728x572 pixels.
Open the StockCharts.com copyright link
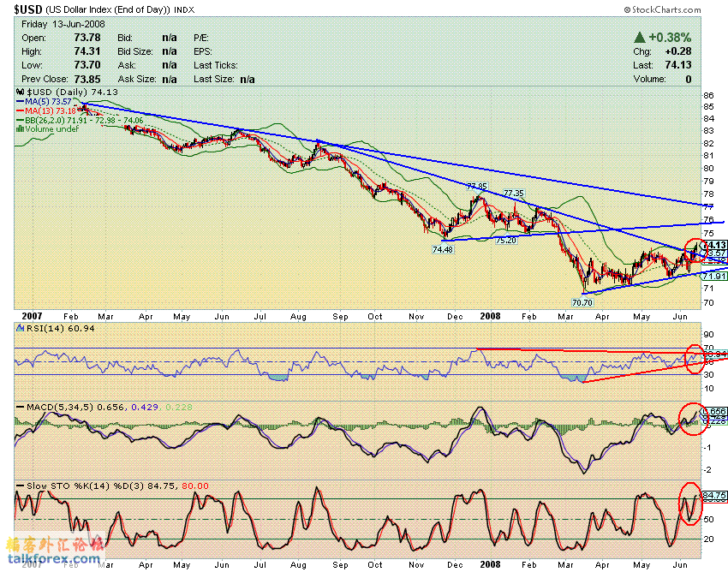coord(662,9)
